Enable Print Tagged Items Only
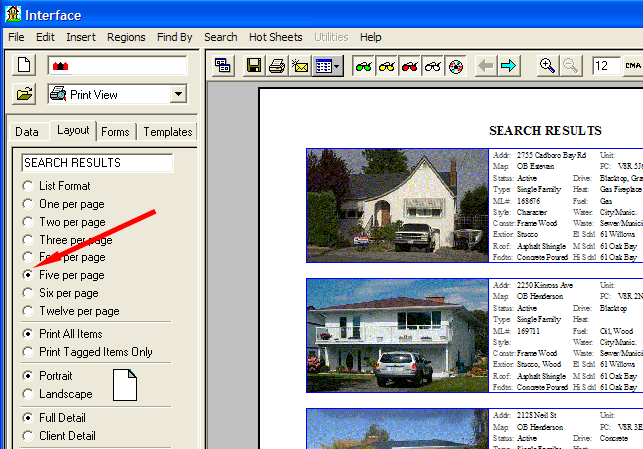 point(28,352)
